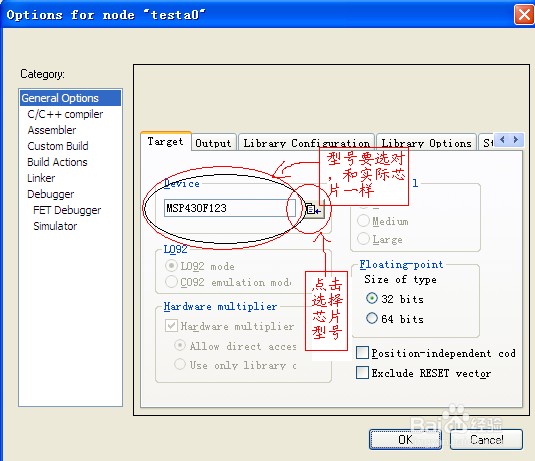Enable Position-independent code checkbox
The width and height of the screenshot is (535, 461).
(x=362, y=352)
